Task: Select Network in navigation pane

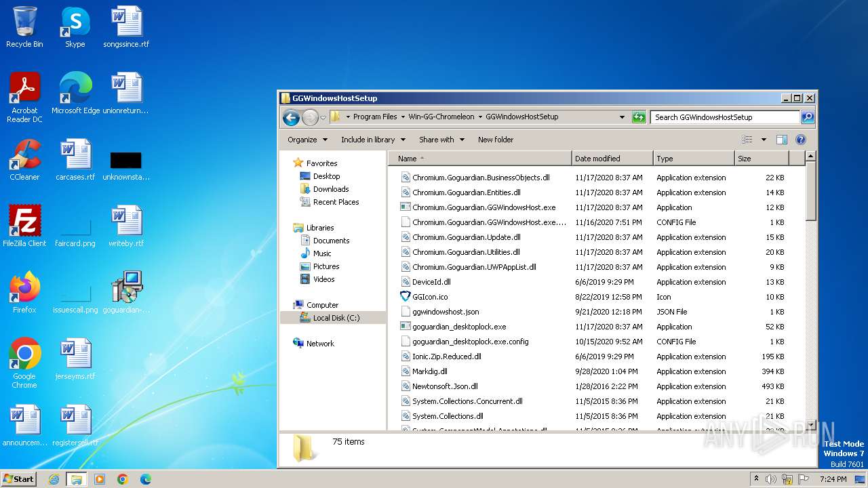Action: [x=320, y=344]
